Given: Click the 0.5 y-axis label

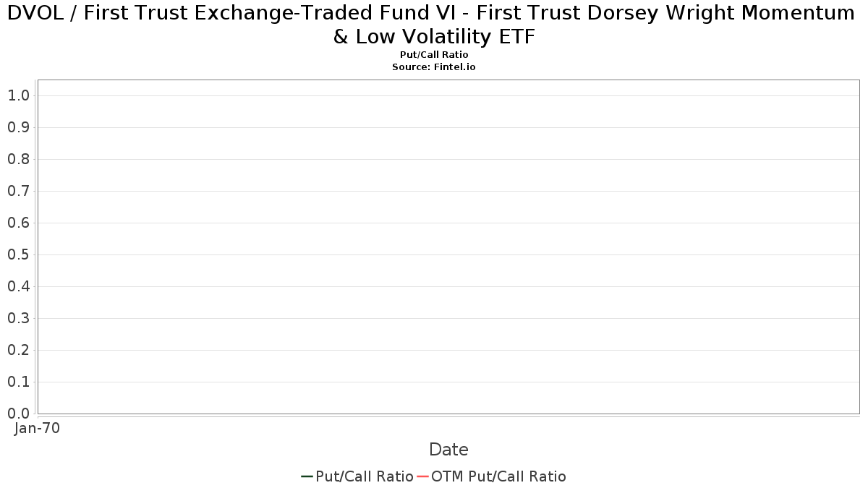Looking at the screenshot, I should (19, 254).
